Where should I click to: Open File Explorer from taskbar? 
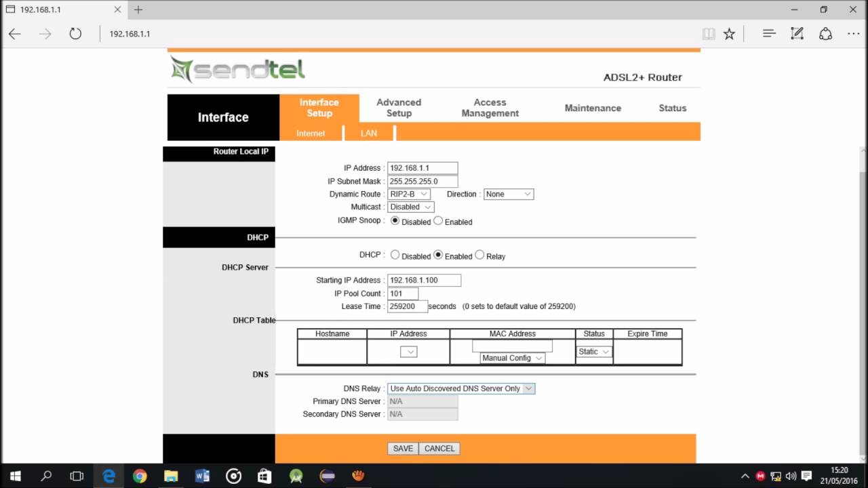[171, 476]
